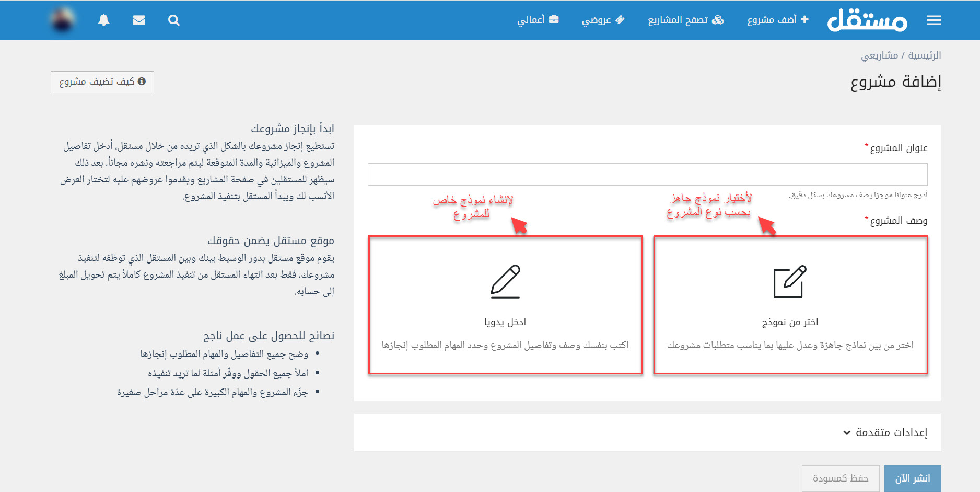
Task: Open the user profile avatar
Action: [63, 20]
